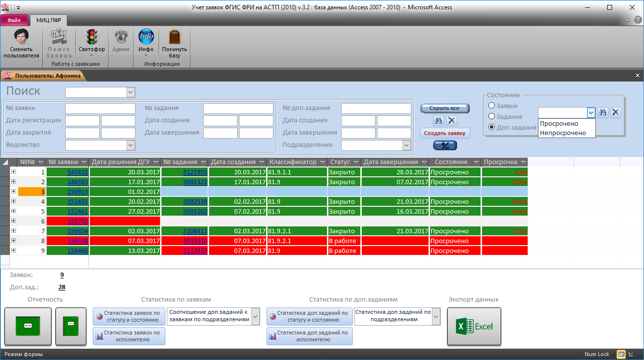Open the Светофор traffic light tool

coord(91,37)
